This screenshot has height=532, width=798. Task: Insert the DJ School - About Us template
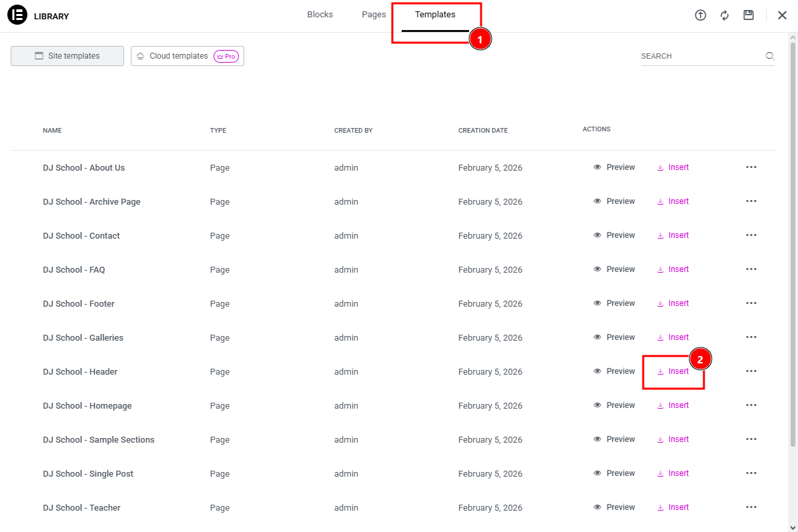673,167
